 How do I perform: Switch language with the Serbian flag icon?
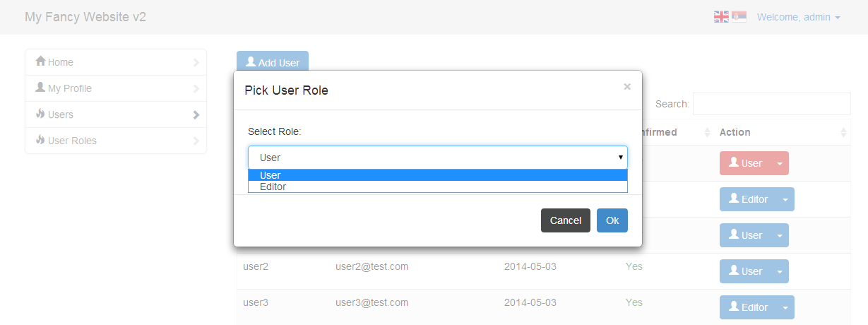click(739, 17)
